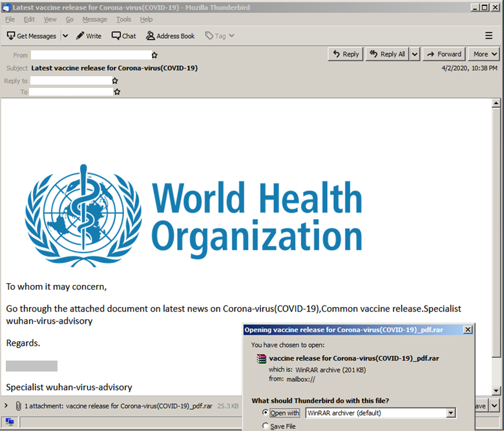Select the 'Open with' radio option
Image resolution: width=504 pixels, height=431 pixels.
point(266,413)
